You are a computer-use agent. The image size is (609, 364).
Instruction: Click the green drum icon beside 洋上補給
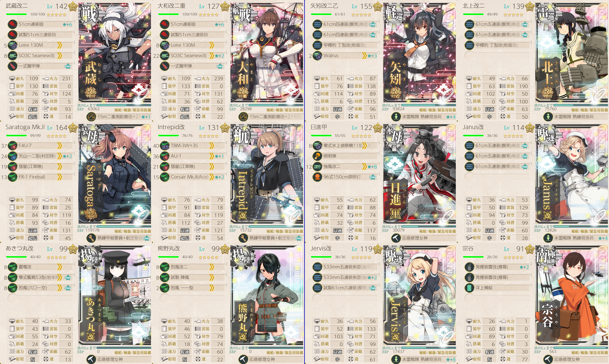click(x=469, y=288)
